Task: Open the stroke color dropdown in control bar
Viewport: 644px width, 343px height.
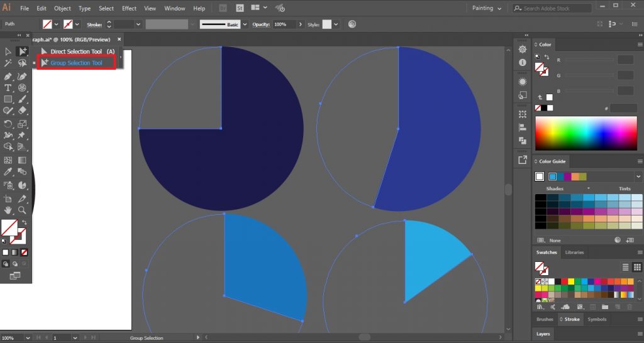Action: (x=77, y=24)
